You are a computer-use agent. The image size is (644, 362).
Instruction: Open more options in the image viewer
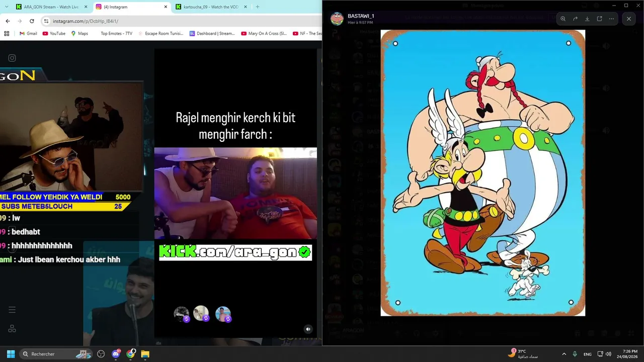611,19
